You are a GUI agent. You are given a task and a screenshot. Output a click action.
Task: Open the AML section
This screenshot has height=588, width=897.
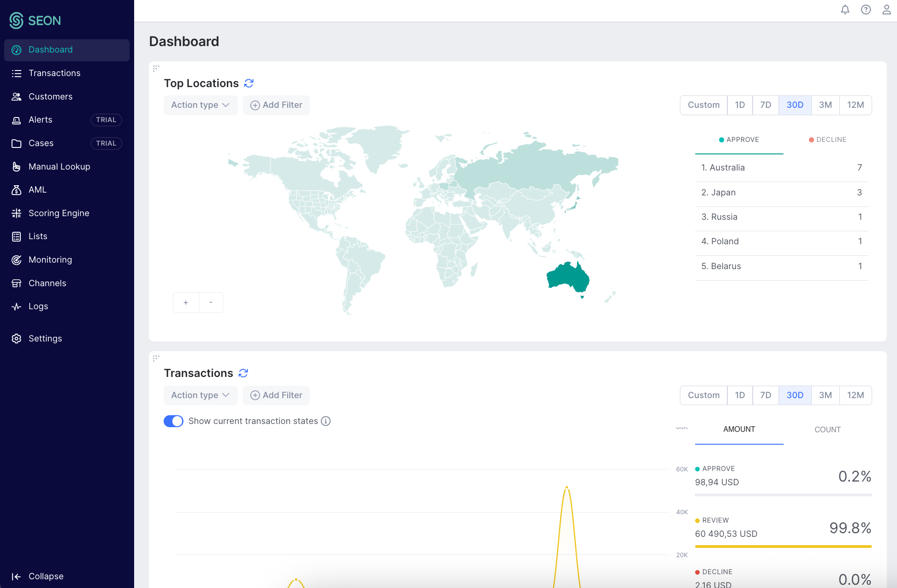(x=37, y=189)
